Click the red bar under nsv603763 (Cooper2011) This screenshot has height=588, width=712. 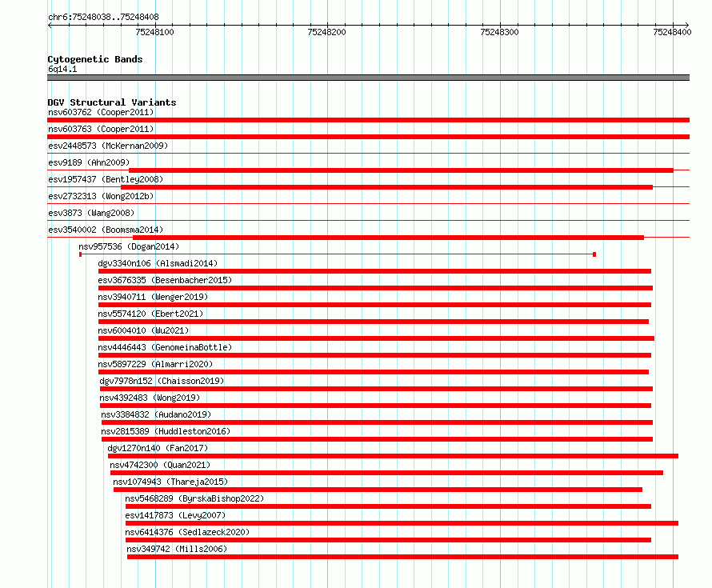[x=368, y=137]
